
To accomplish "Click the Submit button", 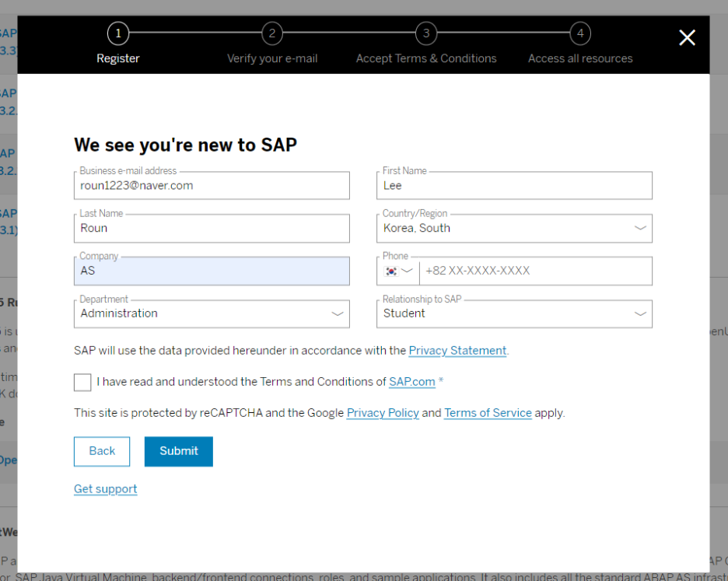I will [x=179, y=451].
